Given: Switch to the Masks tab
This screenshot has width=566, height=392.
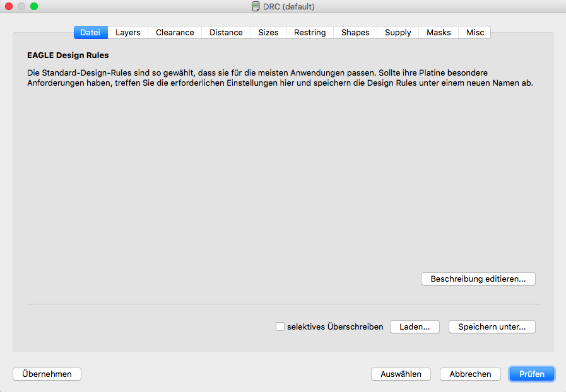Looking at the screenshot, I should point(439,32).
